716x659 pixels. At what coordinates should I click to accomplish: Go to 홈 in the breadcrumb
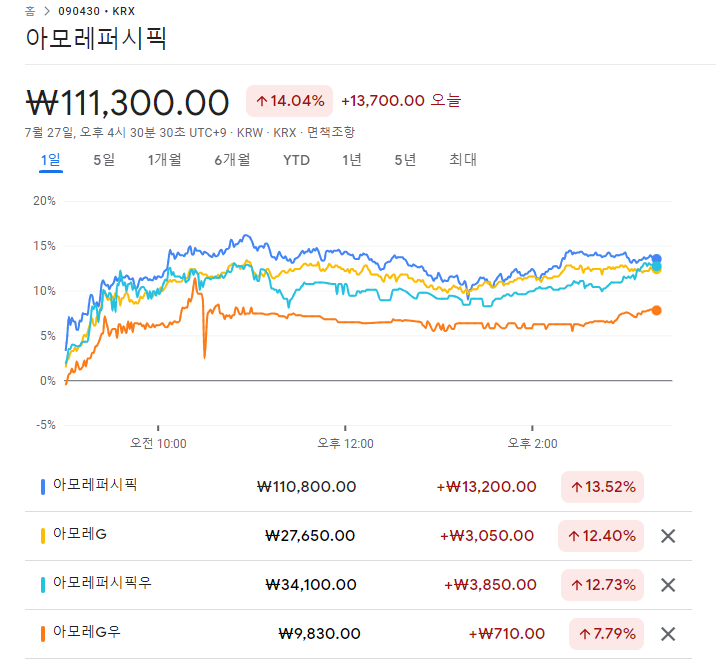pos(30,11)
